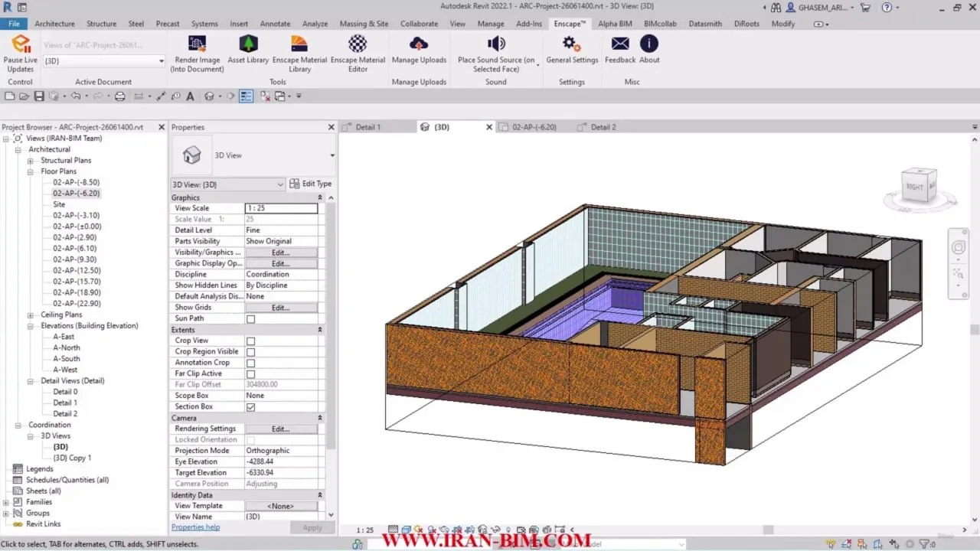The width and height of the screenshot is (980, 551).
Task: Open Enscape Material Library
Action: click(299, 53)
